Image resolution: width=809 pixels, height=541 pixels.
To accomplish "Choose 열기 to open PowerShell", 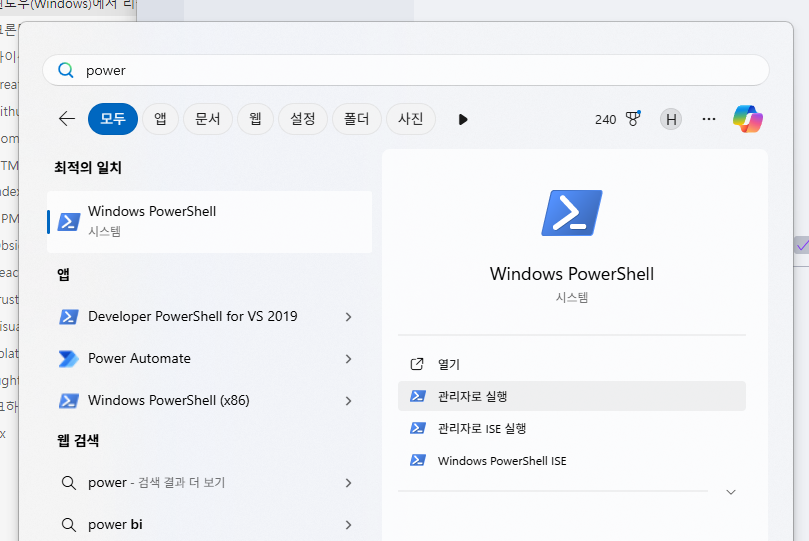I will click(572, 364).
